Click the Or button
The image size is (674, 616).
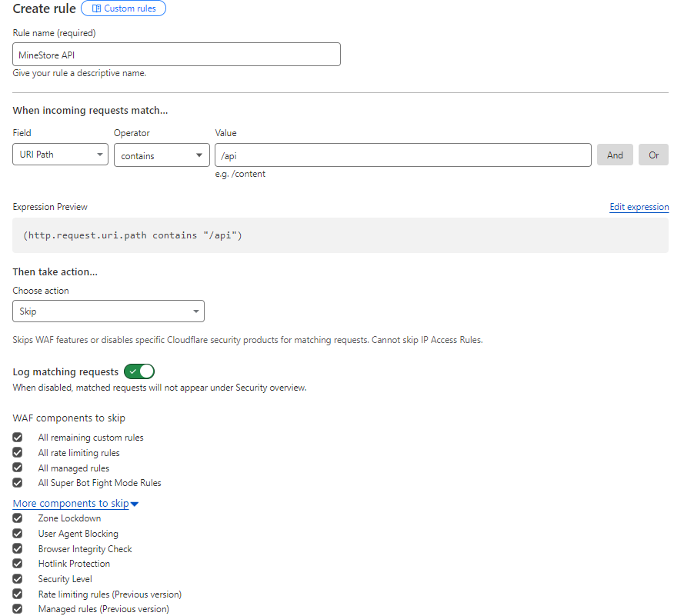click(x=653, y=155)
